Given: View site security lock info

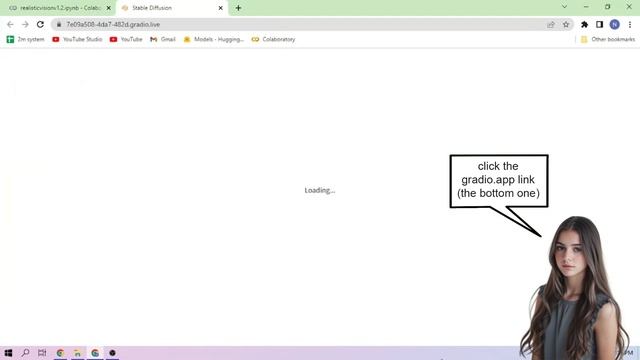Looking at the screenshot, I should [x=59, y=24].
